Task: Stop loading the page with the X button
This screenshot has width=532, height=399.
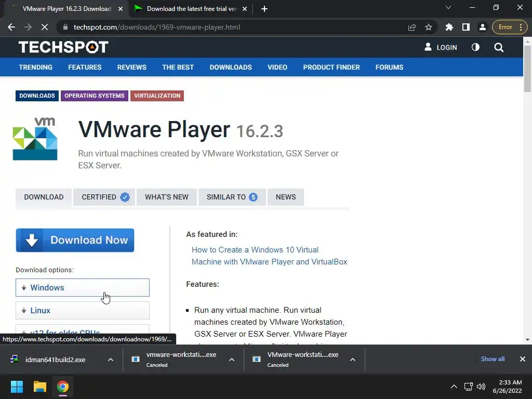Action: (x=45, y=27)
